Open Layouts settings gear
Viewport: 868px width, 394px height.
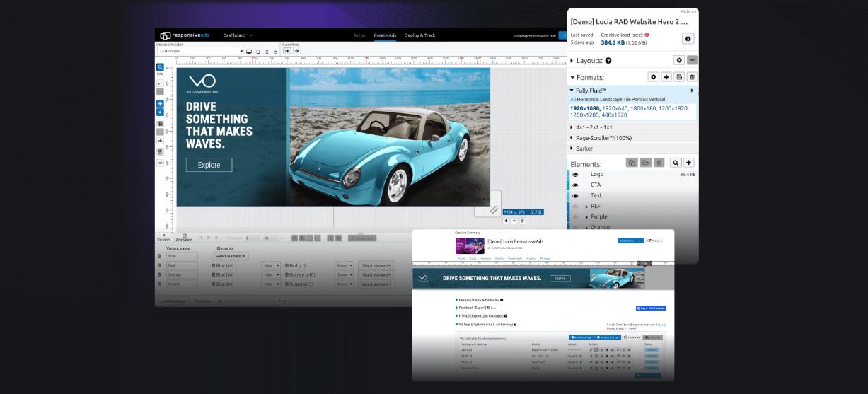pos(679,61)
